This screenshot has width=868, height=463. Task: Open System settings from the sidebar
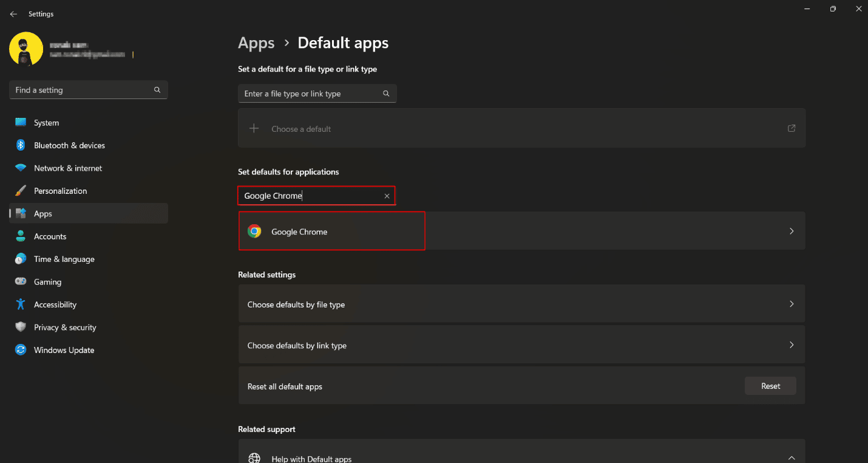point(46,122)
